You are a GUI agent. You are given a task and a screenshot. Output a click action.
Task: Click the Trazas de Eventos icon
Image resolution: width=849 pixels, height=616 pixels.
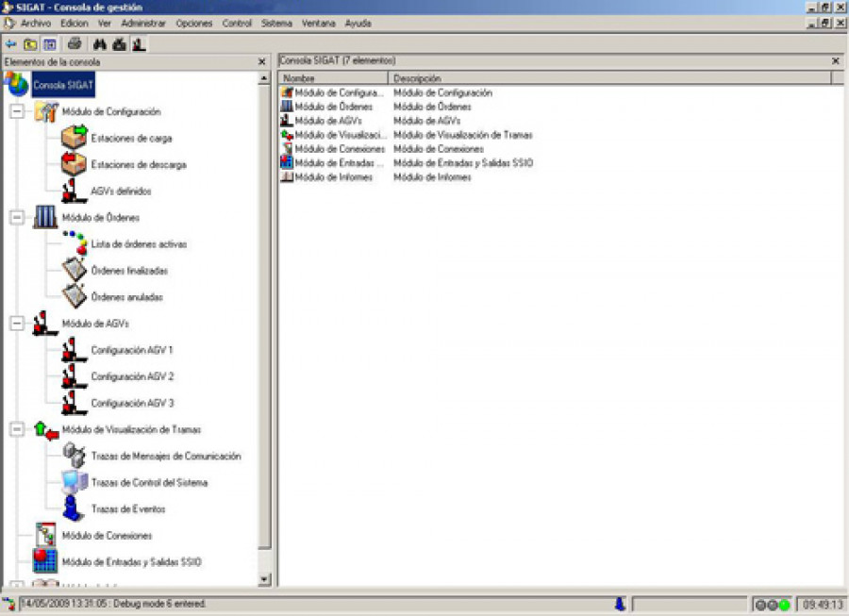tap(73, 508)
